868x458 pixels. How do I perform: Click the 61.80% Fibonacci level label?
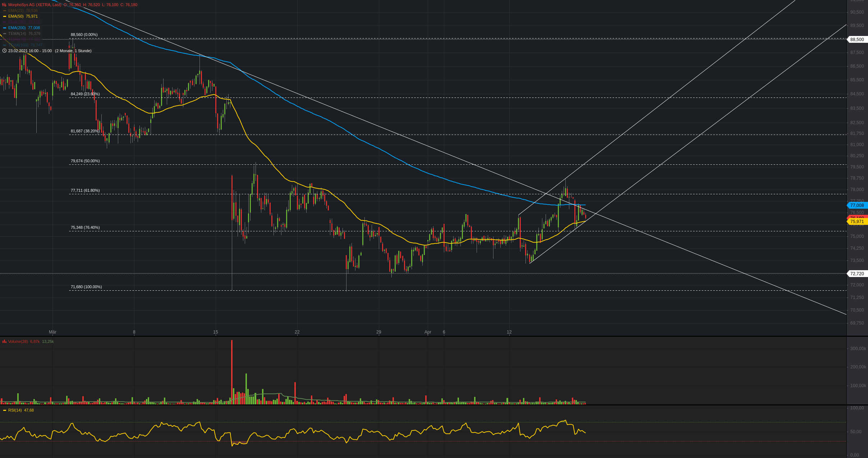[85, 190]
